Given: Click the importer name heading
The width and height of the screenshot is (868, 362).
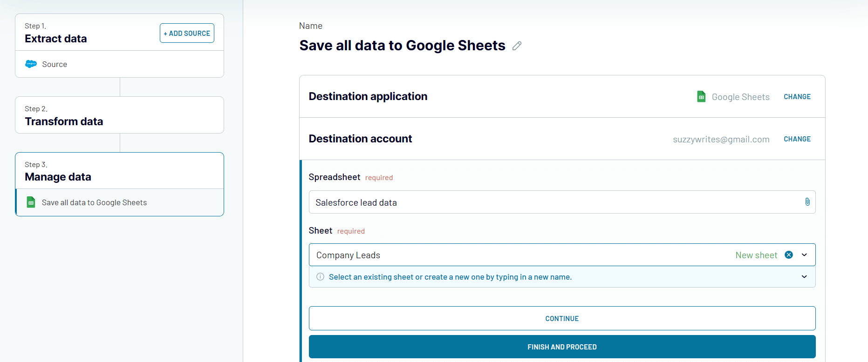Looking at the screenshot, I should tap(402, 46).
